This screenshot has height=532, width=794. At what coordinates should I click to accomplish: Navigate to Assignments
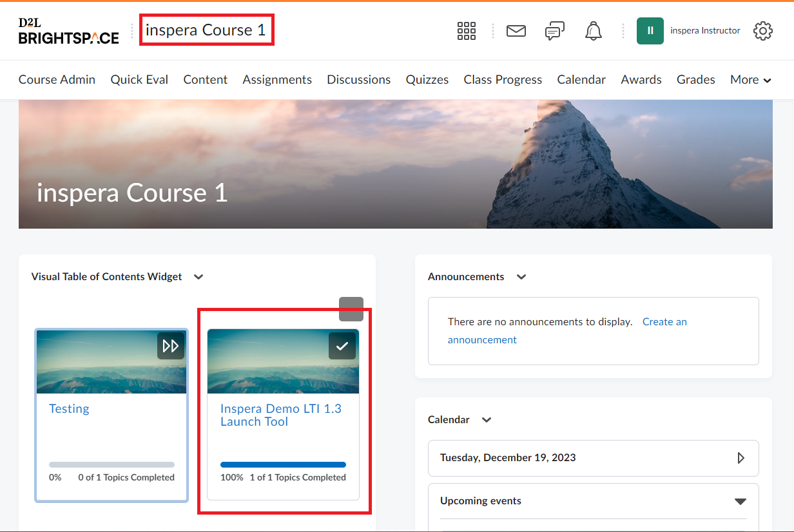(x=277, y=80)
